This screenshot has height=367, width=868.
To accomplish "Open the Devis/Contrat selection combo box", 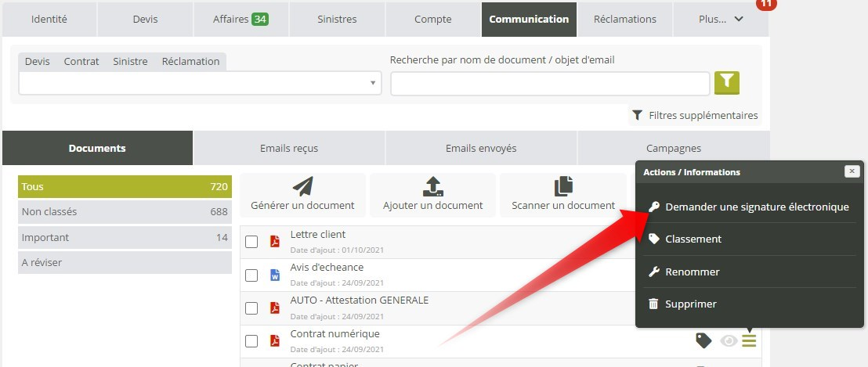I will coord(200,83).
